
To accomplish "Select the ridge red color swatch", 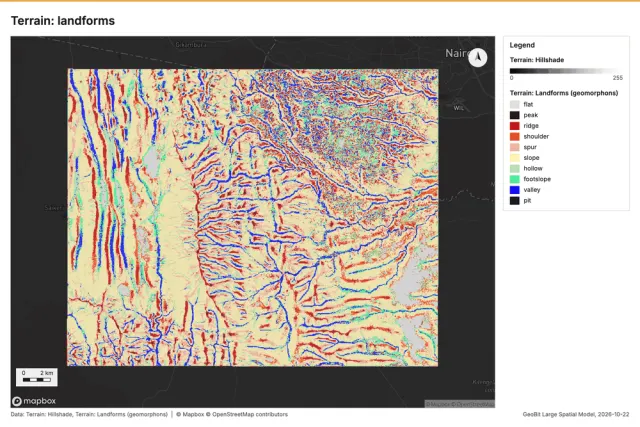I will (515, 126).
